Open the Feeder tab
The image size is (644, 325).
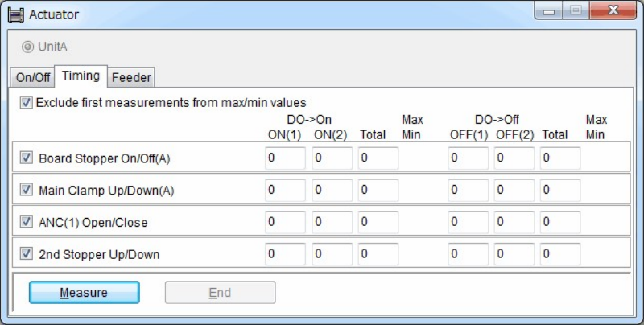pos(131,78)
